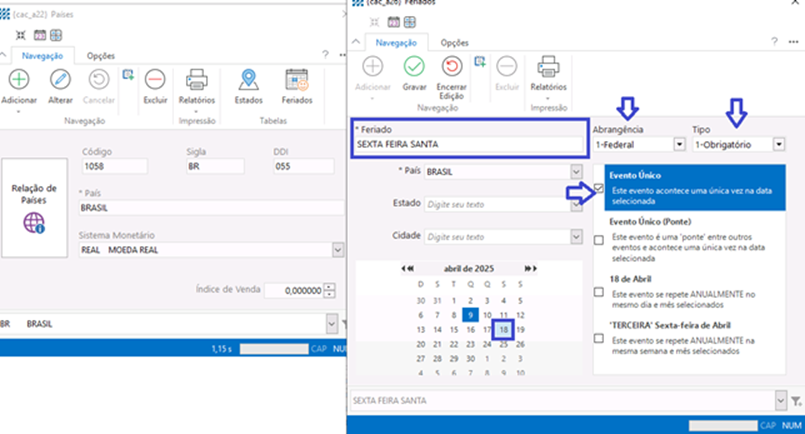The width and height of the screenshot is (805, 434).
Task: Open Relatórios printer icon in Feriados window
Action: tap(548, 67)
